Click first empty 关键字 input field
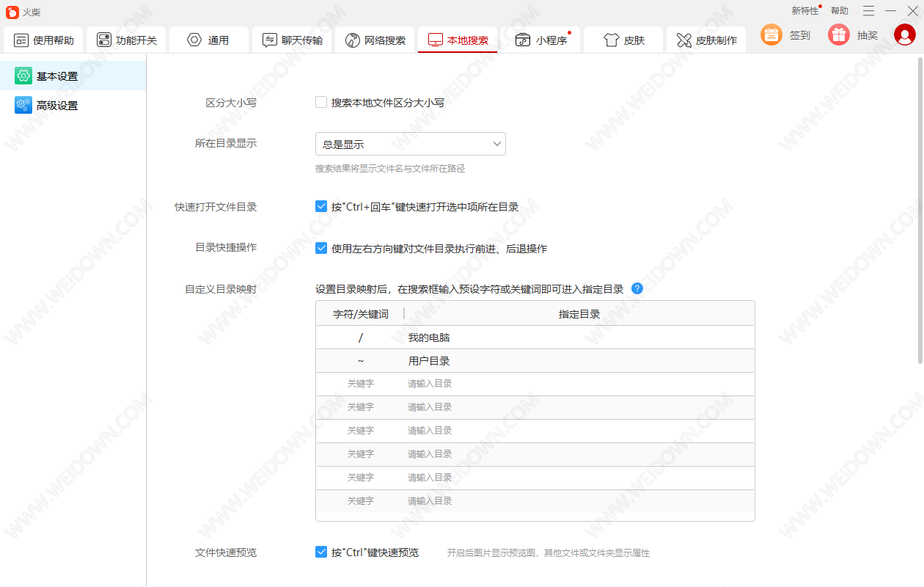Viewport: 924px width, 587px height. click(x=360, y=384)
